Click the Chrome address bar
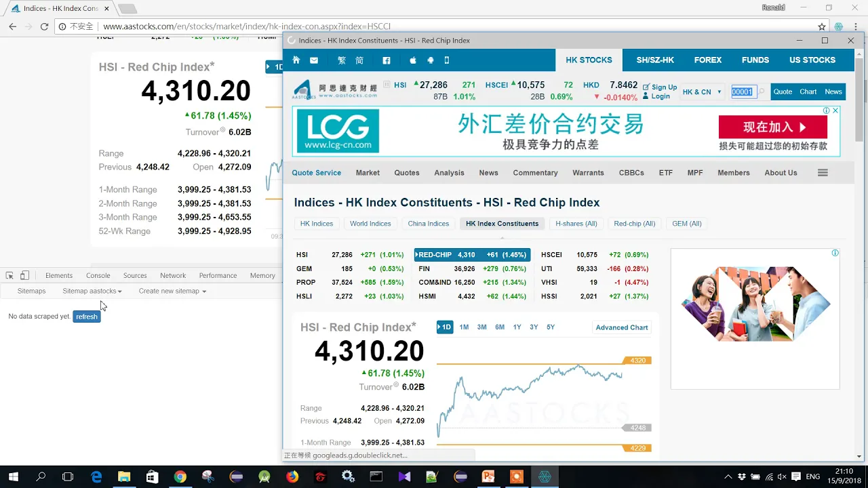868x488 pixels. tap(434, 26)
